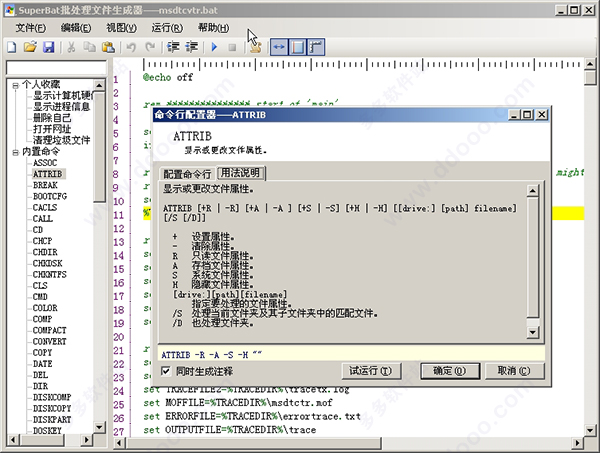Select the CONVERT command in the tree
This screenshot has width=600, height=453.
point(49,341)
